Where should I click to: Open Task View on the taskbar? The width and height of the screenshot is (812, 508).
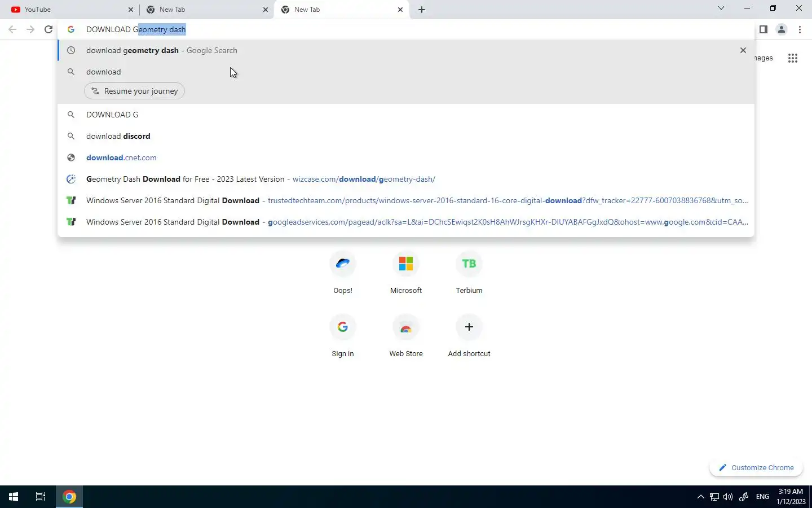(41, 497)
